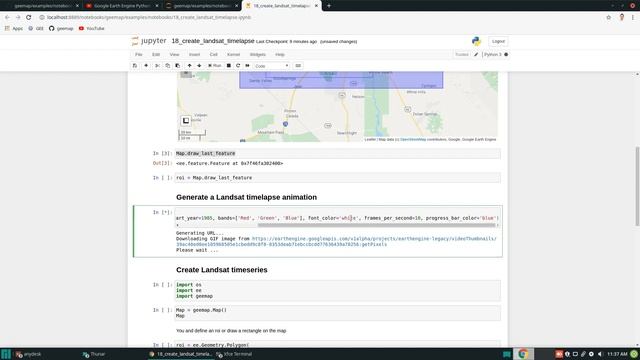Click the Logout button
The height and width of the screenshot is (360, 640).
[498, 41]
